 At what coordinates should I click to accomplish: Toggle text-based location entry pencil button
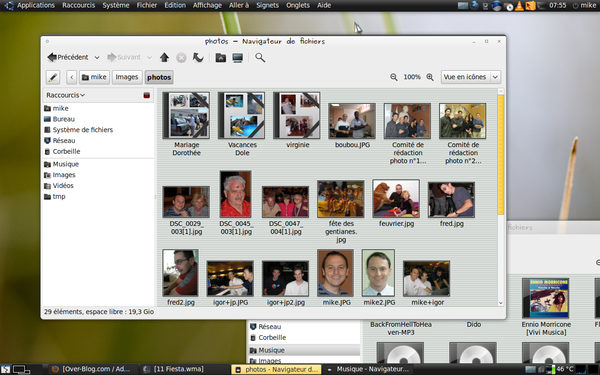click(53, 77)
